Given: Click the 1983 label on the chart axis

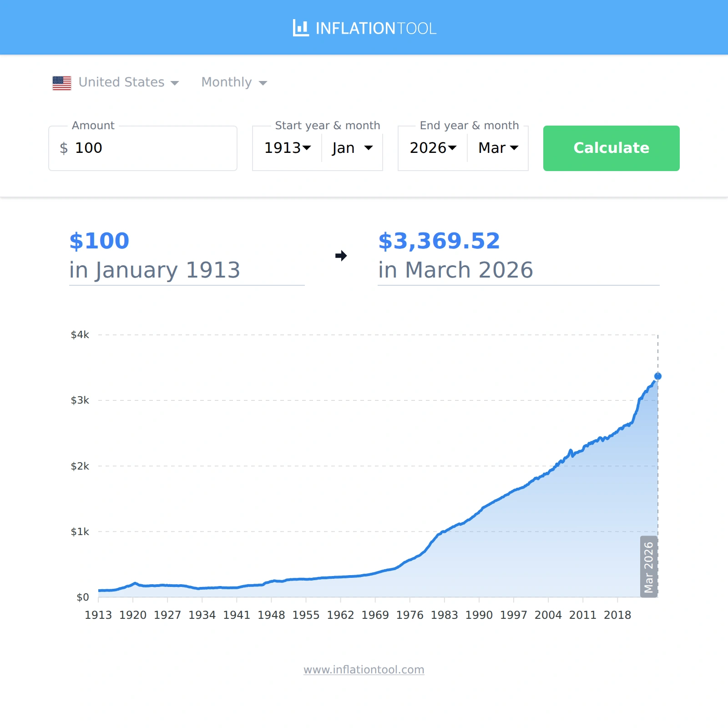Looking at the screenshot, I should click(x=444, y=615).
